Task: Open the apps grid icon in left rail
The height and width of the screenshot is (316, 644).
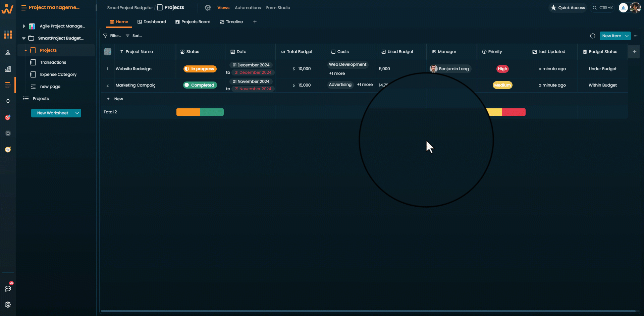Action: click(x=8, y=35)
